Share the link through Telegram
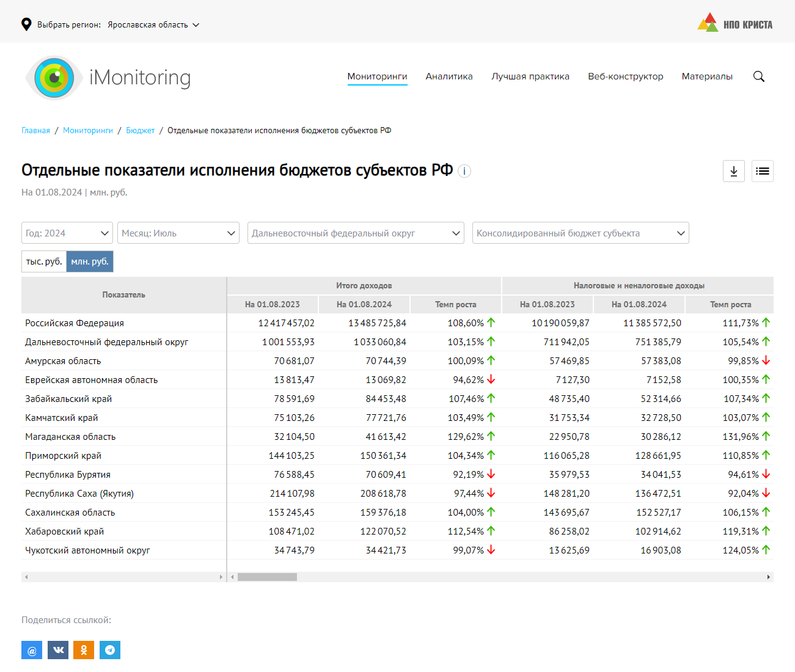 pyautogui.click(x=110, y=650)
